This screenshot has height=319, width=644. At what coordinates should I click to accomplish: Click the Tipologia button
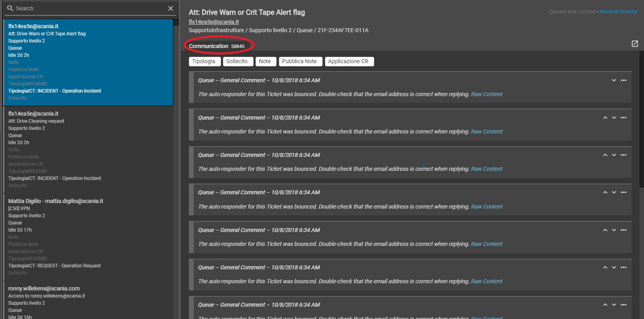coord(204,61)
